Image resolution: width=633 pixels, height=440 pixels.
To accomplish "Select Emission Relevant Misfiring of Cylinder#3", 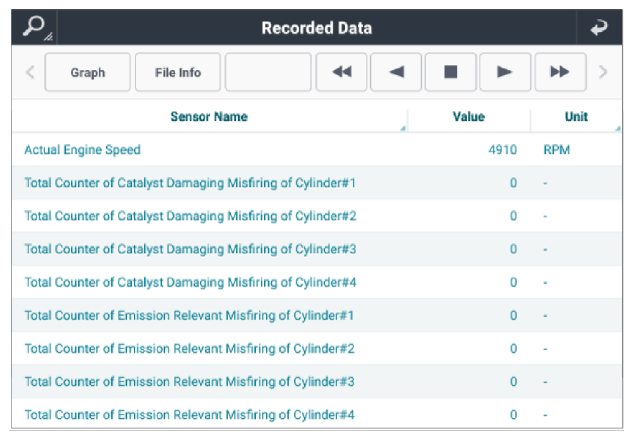I will point(317,381).
